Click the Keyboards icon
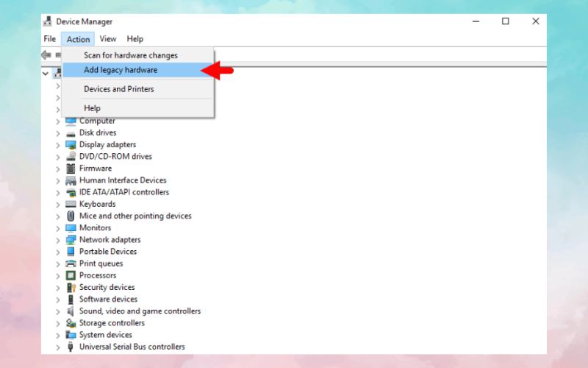Viewport: 588px width, 368px height. (x=71, y=204)
